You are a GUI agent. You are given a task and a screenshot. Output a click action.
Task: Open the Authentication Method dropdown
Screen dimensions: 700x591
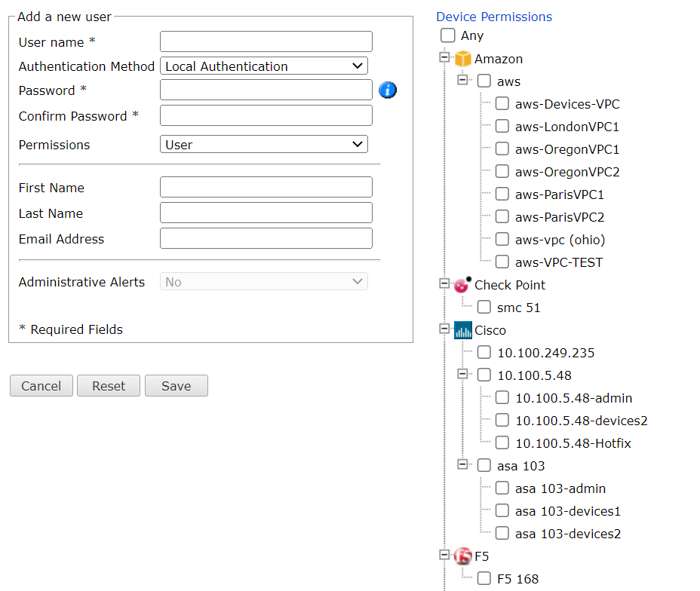264,66
